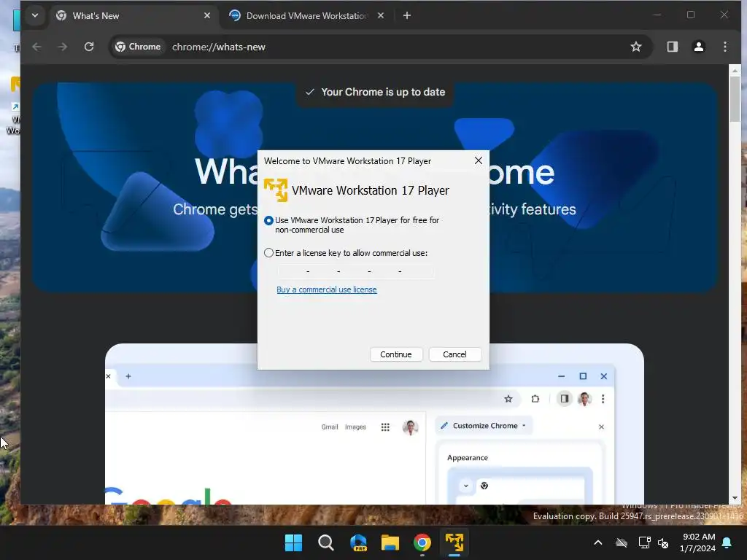Toggle the Chrome side panel icon
This screenshot has height=560, width=747.
(x=672, y=47)
